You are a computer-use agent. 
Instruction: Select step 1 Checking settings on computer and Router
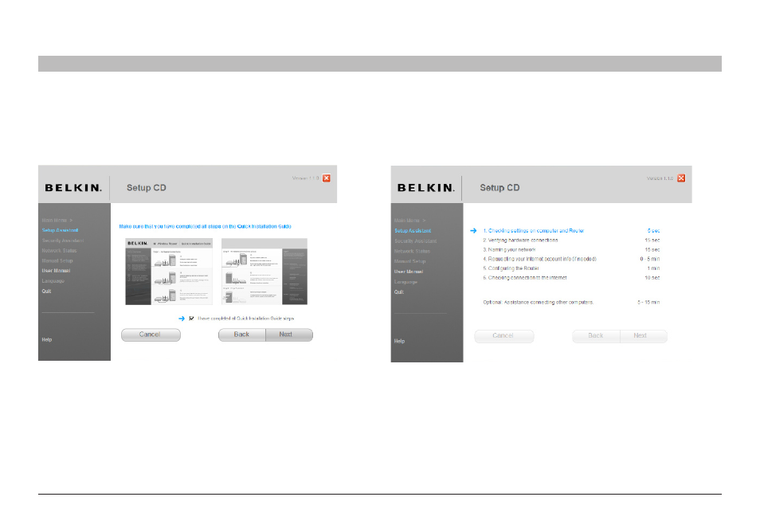click(533, 231)
